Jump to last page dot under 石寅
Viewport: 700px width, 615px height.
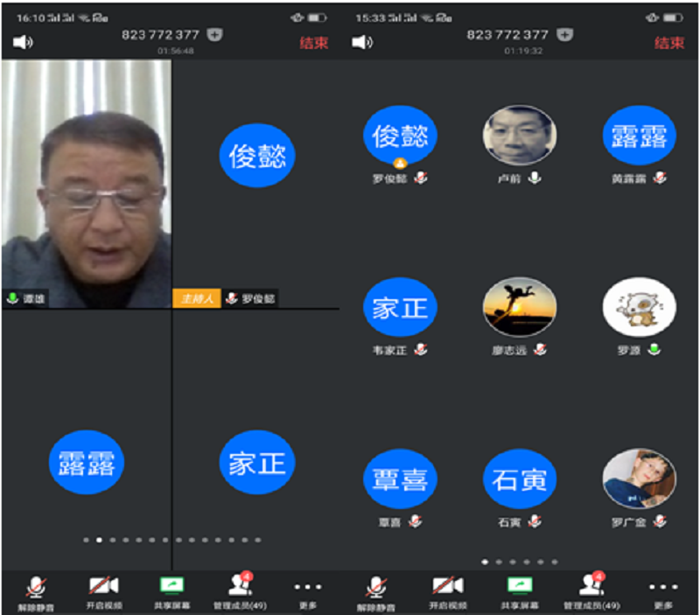point(555,562)
